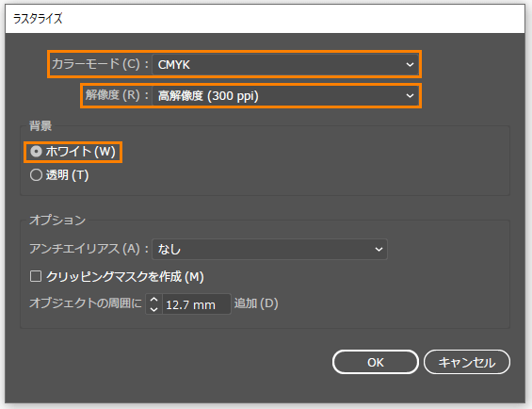Open the 解像度 高解像度 (300 ppi) dropdown

(x=285, y=96)
